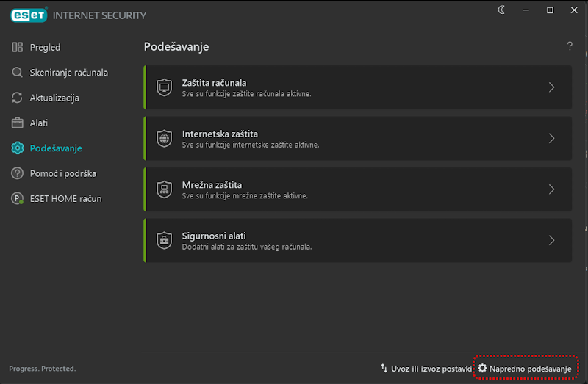Screen dimensions: 588x384
Task: Click the Zaštita računala shield icon
Action: coord(164,87)
